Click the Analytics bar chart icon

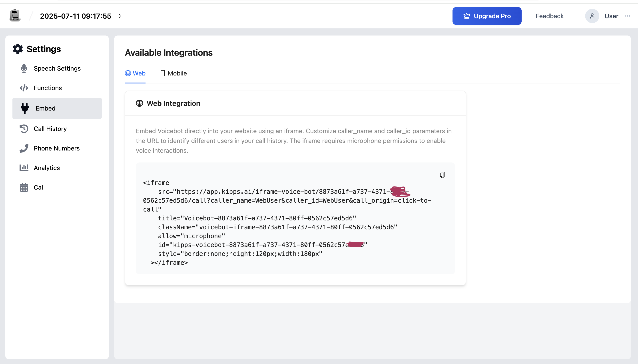[x=24, y=168]
